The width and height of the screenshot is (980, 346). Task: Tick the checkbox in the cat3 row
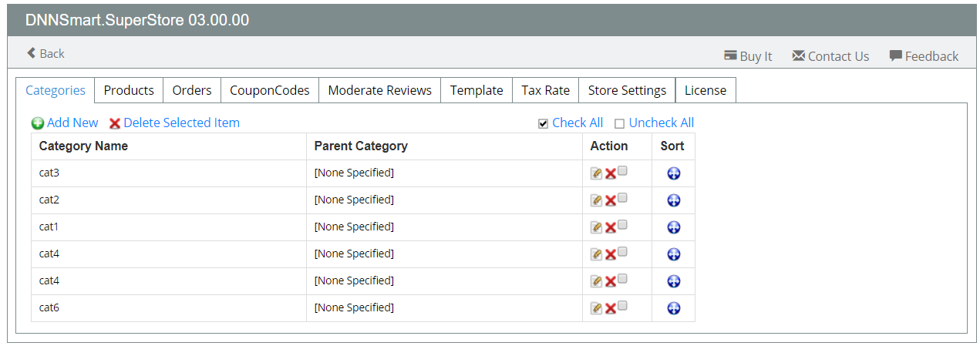(622, 171)
